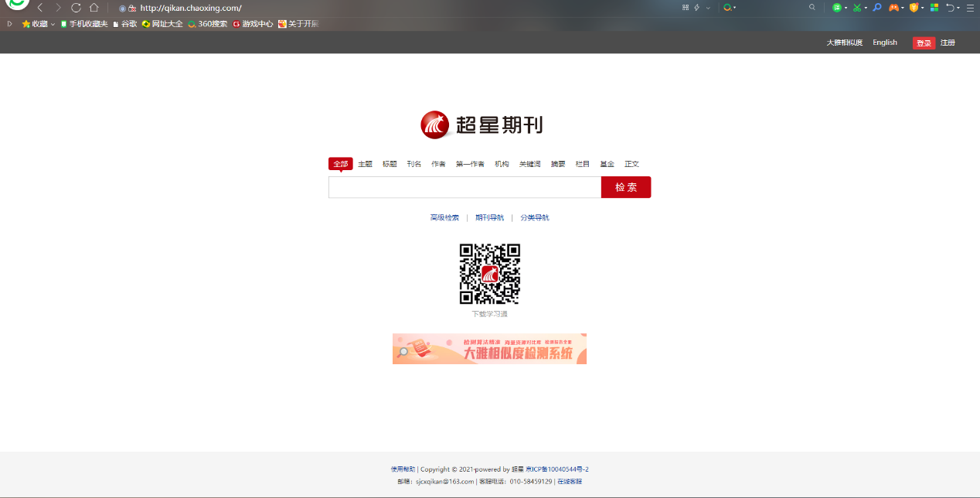Click the 注册 register link
This screenshot has width=980, height=498.
pos(948,43)
